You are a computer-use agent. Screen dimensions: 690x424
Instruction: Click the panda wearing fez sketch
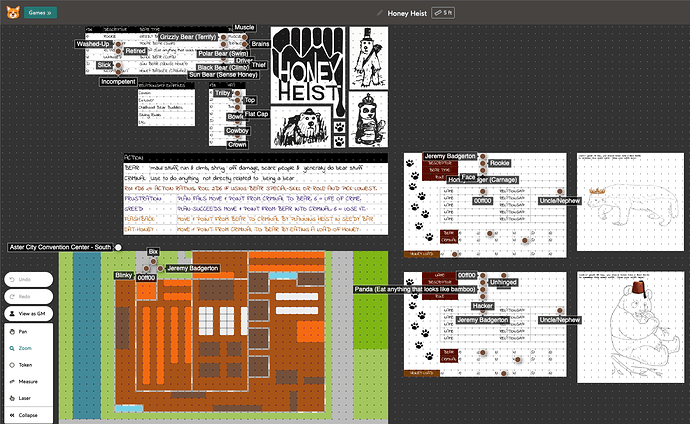(630, 327)
